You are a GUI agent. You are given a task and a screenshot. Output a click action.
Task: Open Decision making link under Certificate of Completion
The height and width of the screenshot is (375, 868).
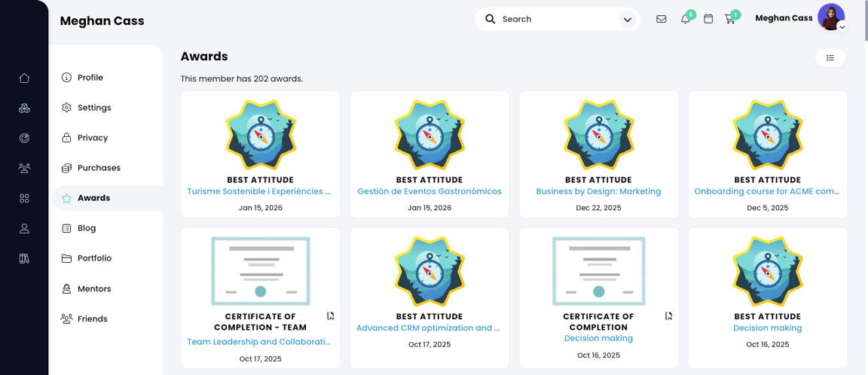coord(598,338)
